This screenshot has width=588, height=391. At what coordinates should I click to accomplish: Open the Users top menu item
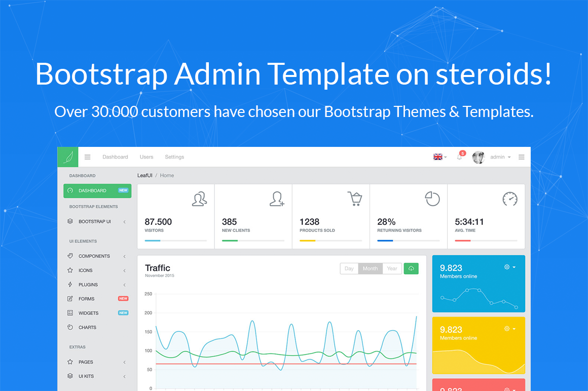tap(146, 157)
